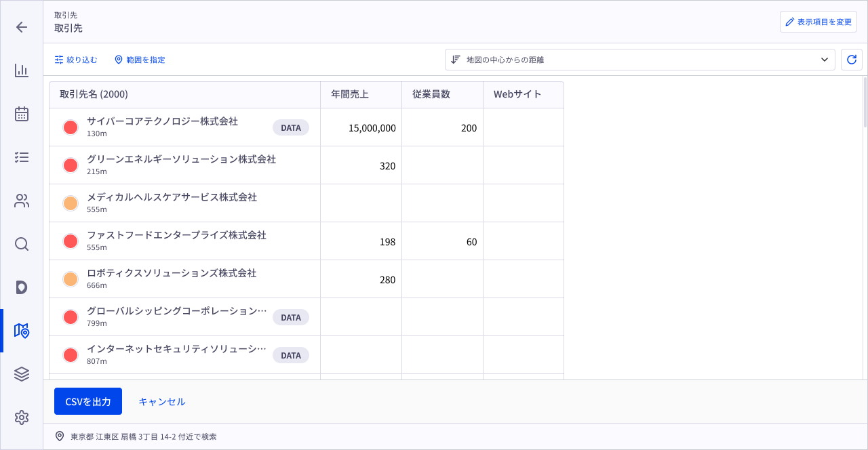
Task: Open the 地図の中心からの距離 sort dropdown
Action: [639, 60]
